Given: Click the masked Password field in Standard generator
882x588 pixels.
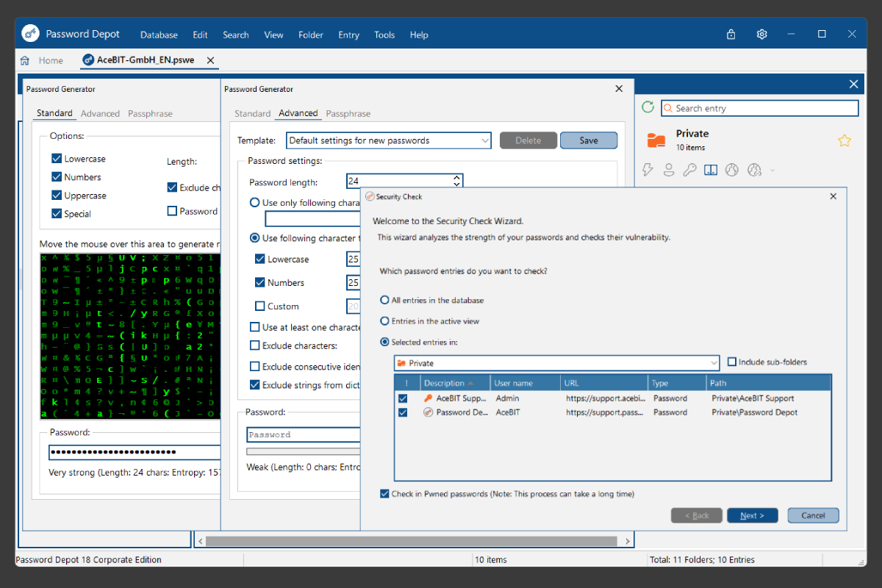Looking at the screenshot, I should pos(135,452).
